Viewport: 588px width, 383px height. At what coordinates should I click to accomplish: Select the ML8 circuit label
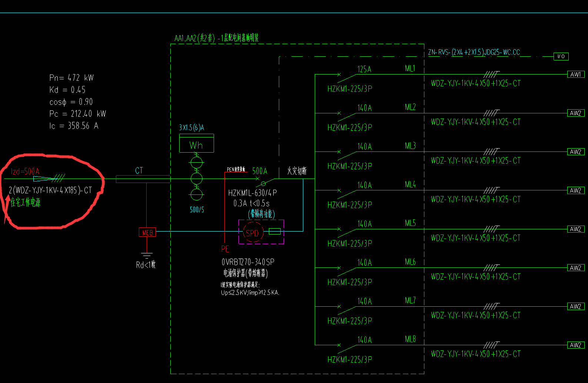click(x=410, y=339)
